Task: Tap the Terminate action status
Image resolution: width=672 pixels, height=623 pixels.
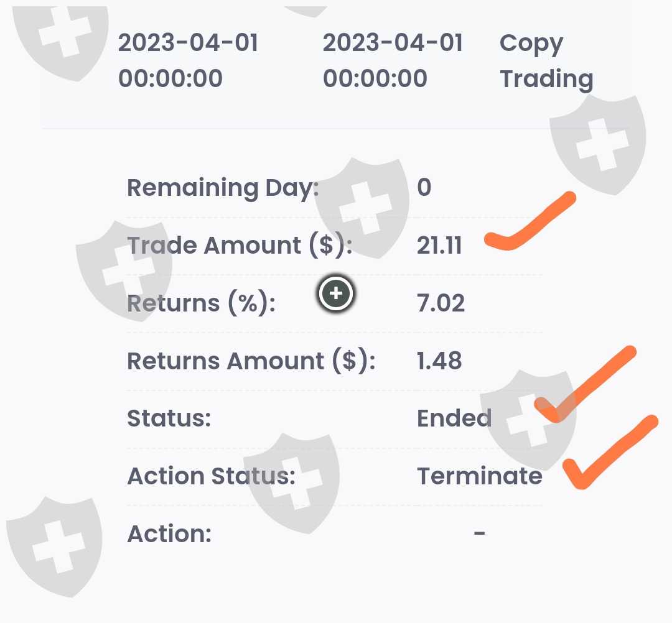Action: (479, 476)
